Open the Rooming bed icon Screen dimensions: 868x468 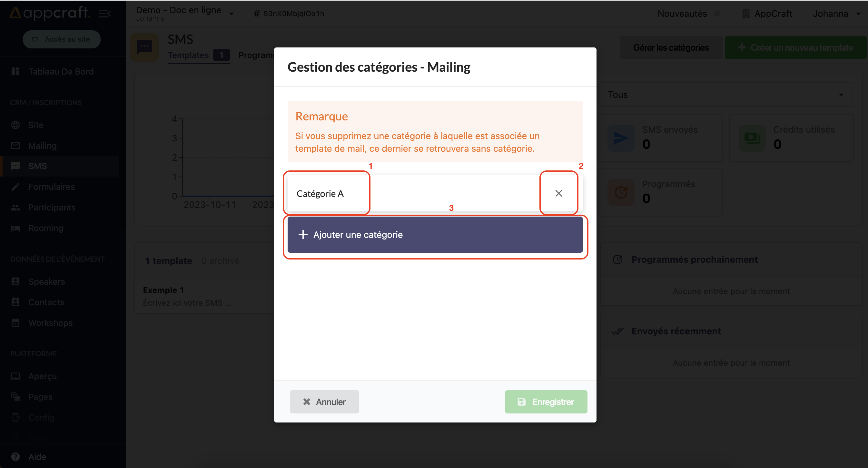click(15, 228)
